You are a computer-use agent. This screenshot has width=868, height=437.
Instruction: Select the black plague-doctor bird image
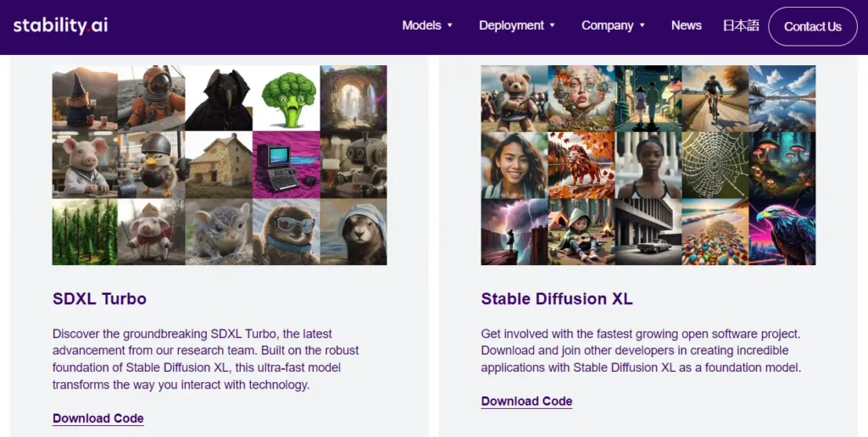(x=219, y=98)
